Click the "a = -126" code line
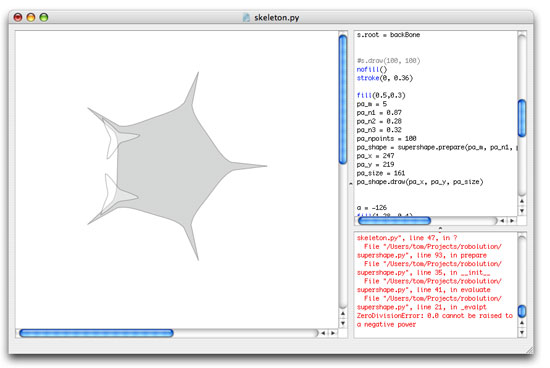This screenshot has height=368, width=550. coord(372,208)
